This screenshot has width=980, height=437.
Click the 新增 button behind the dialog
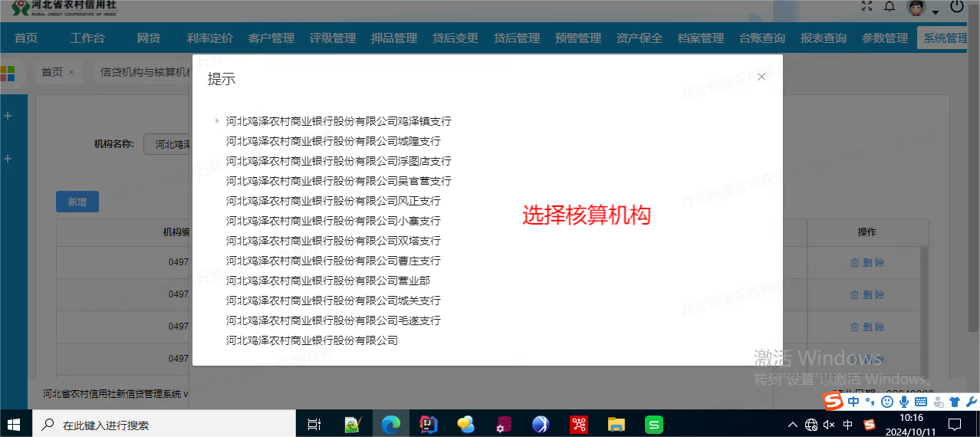coord(77,202)
